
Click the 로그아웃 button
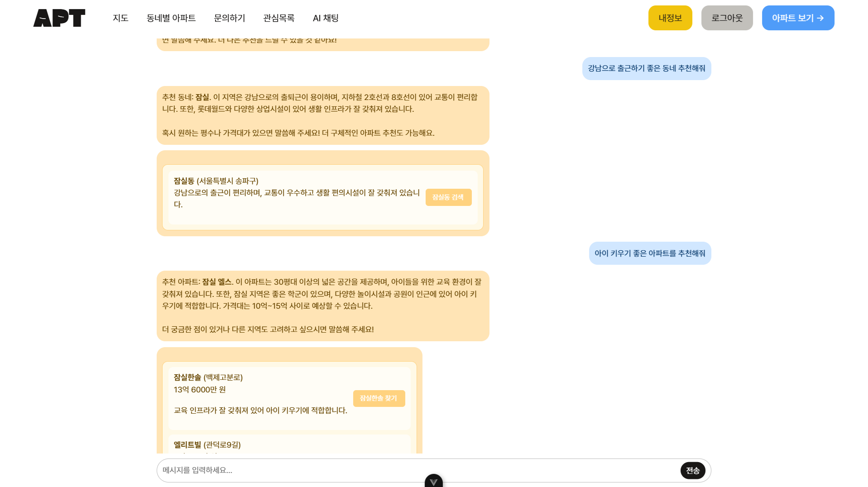(x=727, y=18)
